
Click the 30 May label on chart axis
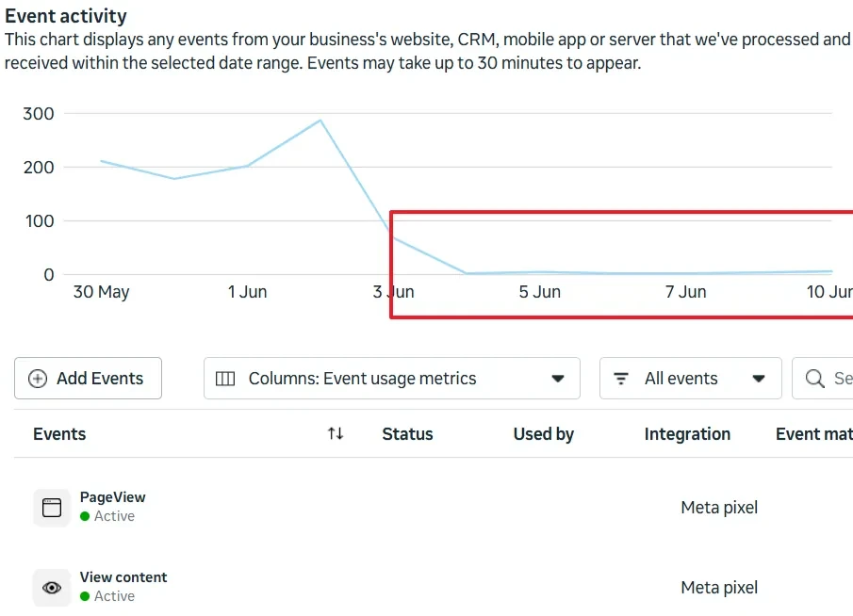[x=101, y=292]
